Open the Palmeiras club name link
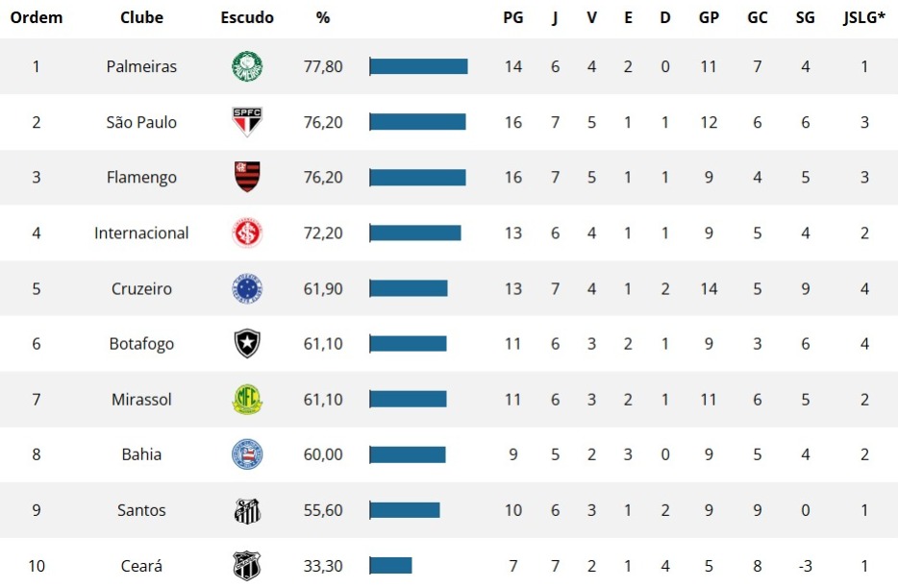The image size is (898, 588). pos(141,66)
